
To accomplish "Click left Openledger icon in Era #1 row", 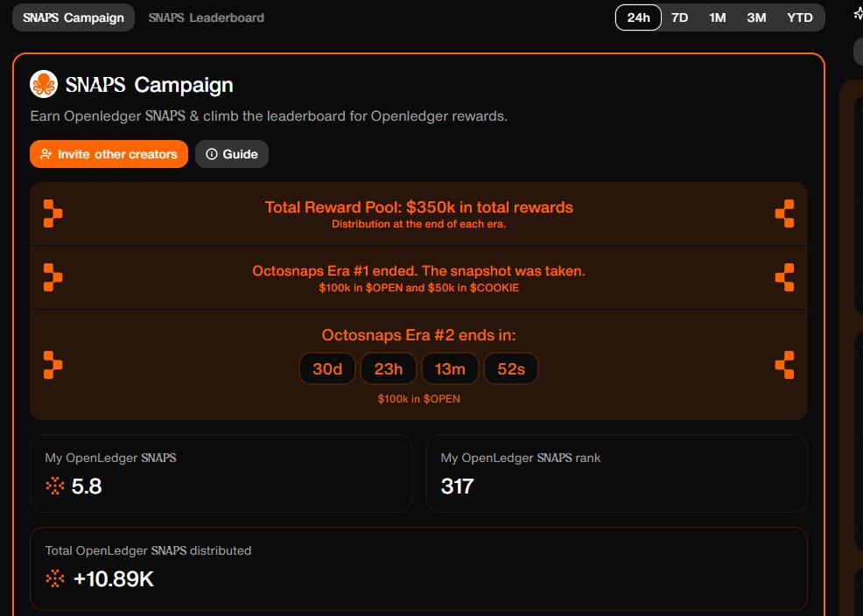I will coord(53,277).
